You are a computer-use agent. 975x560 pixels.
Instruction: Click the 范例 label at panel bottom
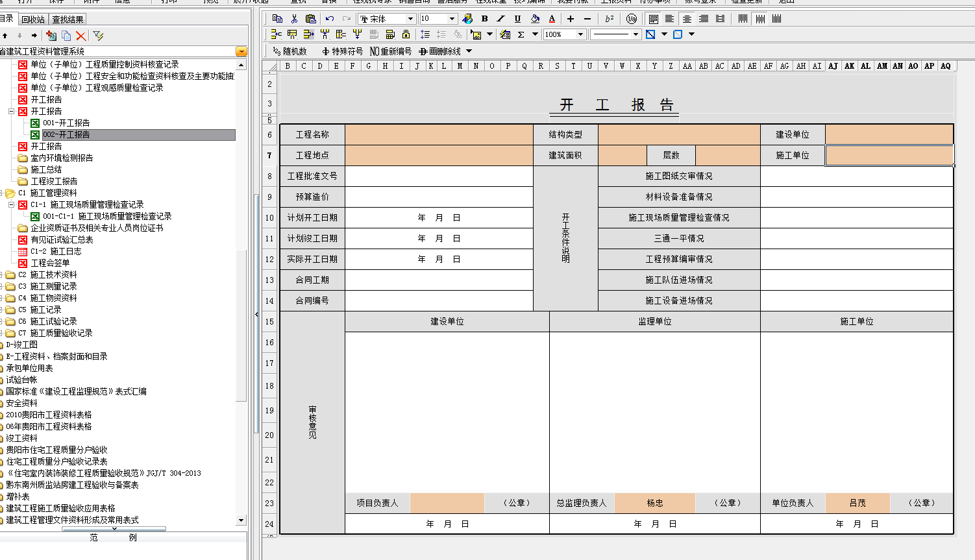click(113, 537)
